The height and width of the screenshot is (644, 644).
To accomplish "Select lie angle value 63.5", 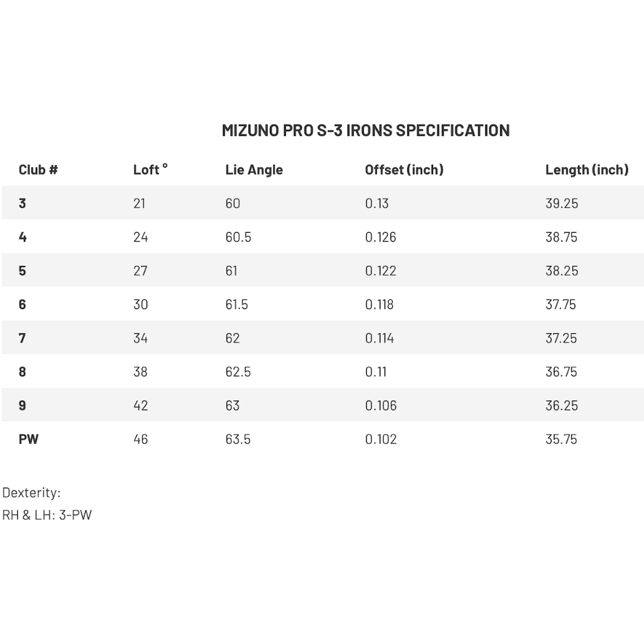I will point(238,439).
